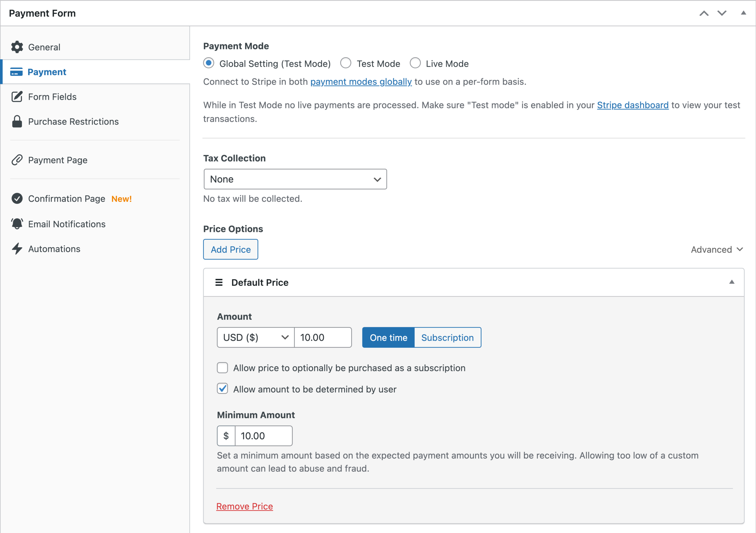The image size is (756, 533).
Task: Select the Live Mode radio button
Action: (415, 63)
